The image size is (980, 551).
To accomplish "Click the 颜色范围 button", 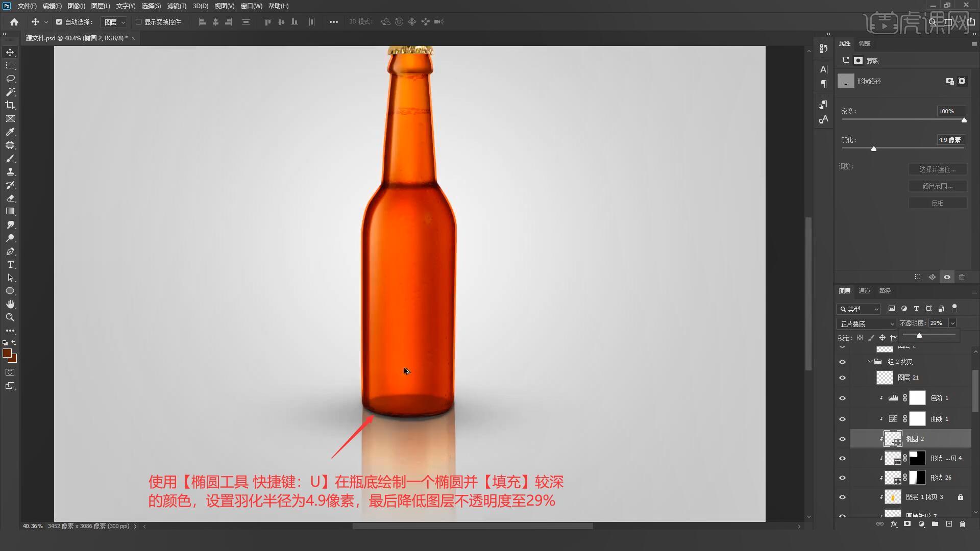I will click(937, 186).
